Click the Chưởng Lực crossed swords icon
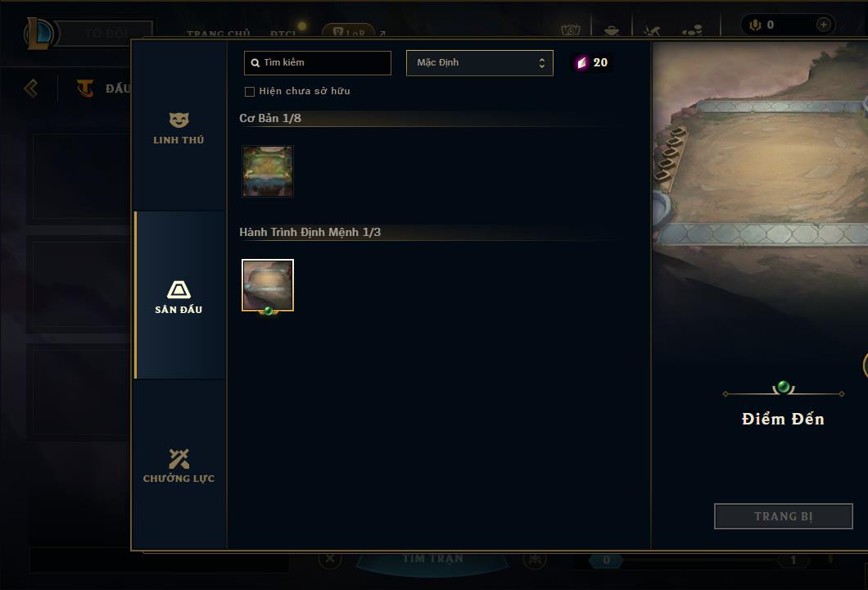The width and height of the screenshot is (868, 590). pyautogui.click(x=179, y=459)
